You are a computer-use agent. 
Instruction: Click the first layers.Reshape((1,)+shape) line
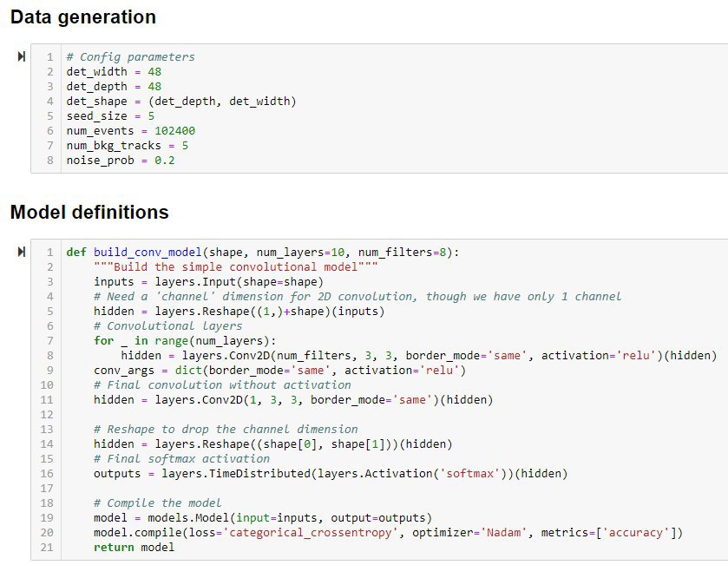239,312
